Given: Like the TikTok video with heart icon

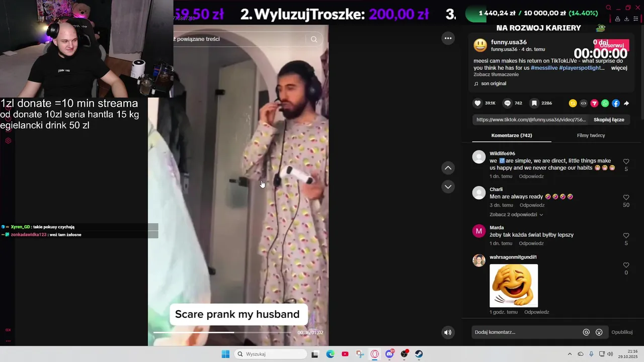Looking at the screenshot, I should click(x=477, y=103).
